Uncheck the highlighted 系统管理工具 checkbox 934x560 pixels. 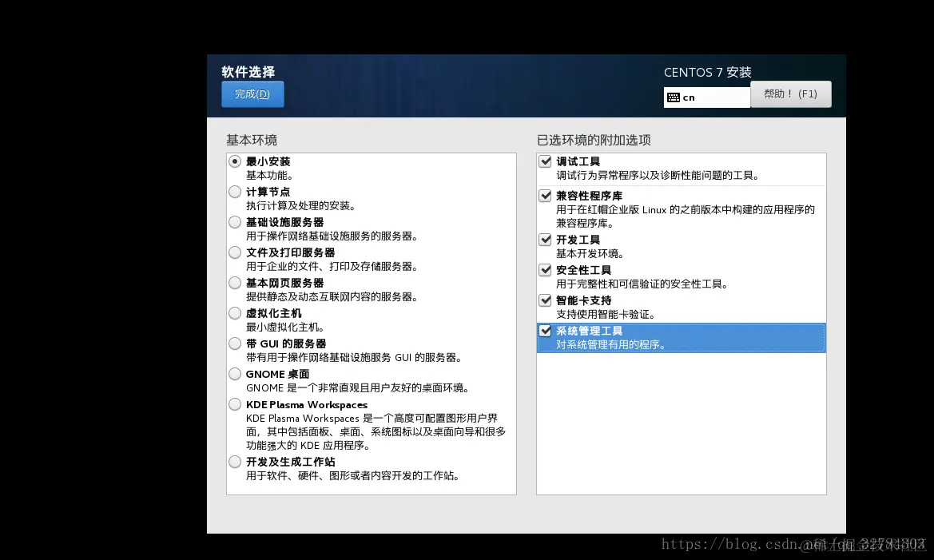(545, 331)
